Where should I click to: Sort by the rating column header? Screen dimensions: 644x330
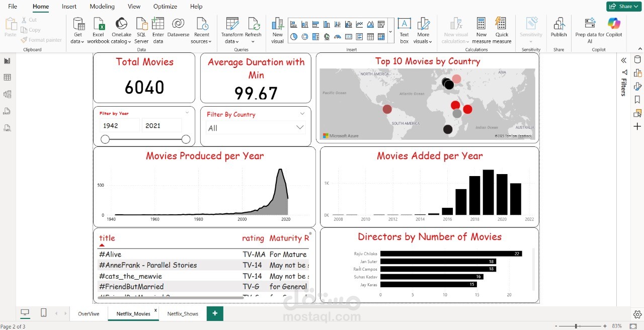[x=253, y=238]
